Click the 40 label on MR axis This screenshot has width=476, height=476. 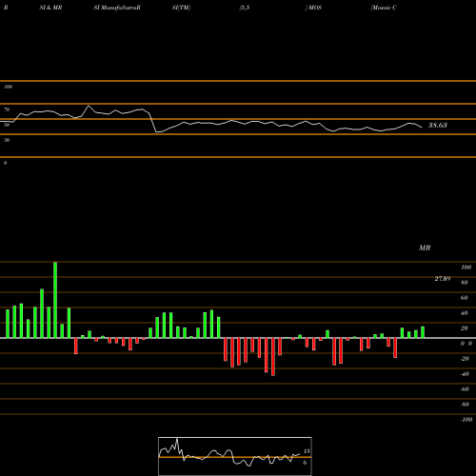(x=465, y=313)
